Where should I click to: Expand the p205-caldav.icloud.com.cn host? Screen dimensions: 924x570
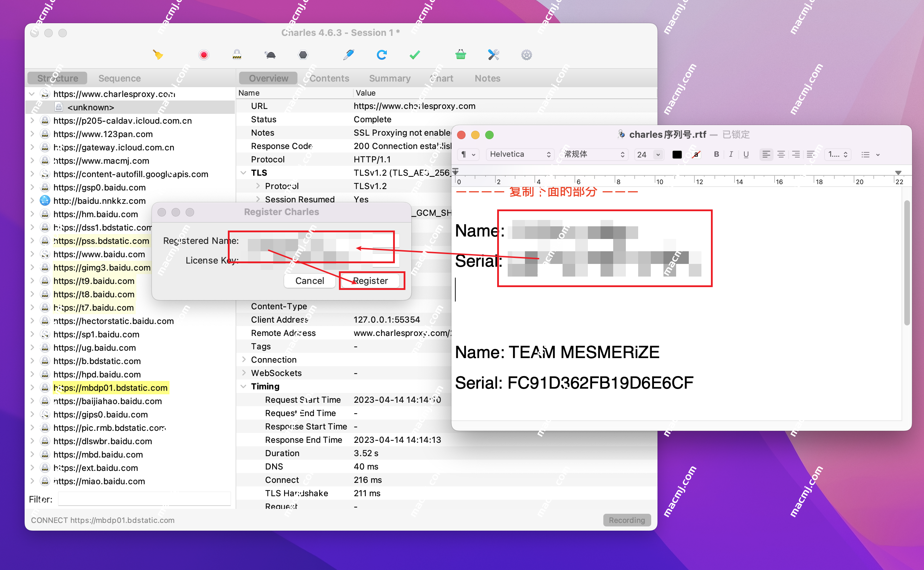coord(32,121)
